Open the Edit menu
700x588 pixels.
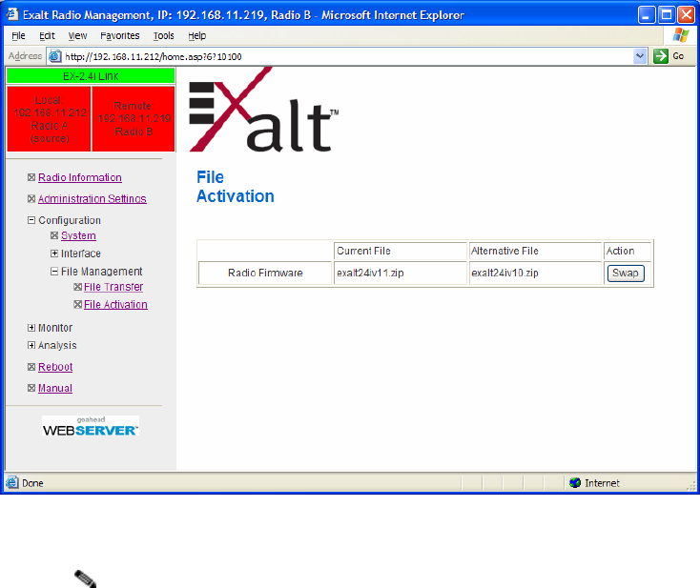[47, 35]
